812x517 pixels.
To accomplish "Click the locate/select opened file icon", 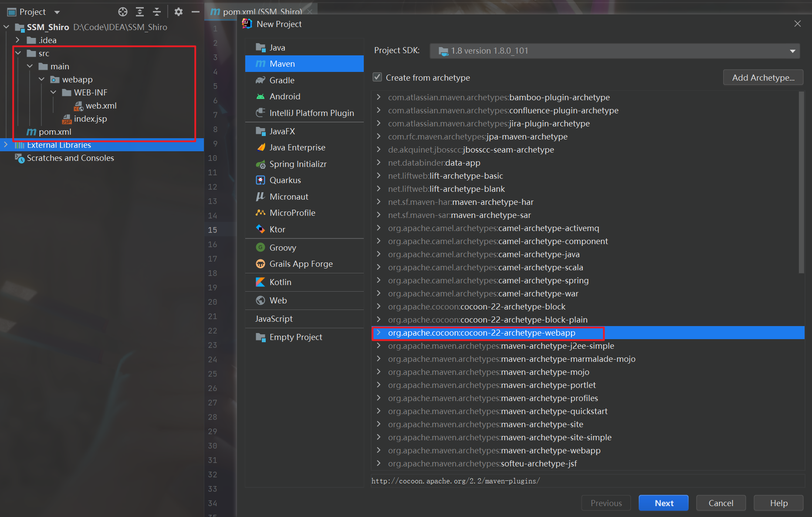I will click(x=123, y=12).
